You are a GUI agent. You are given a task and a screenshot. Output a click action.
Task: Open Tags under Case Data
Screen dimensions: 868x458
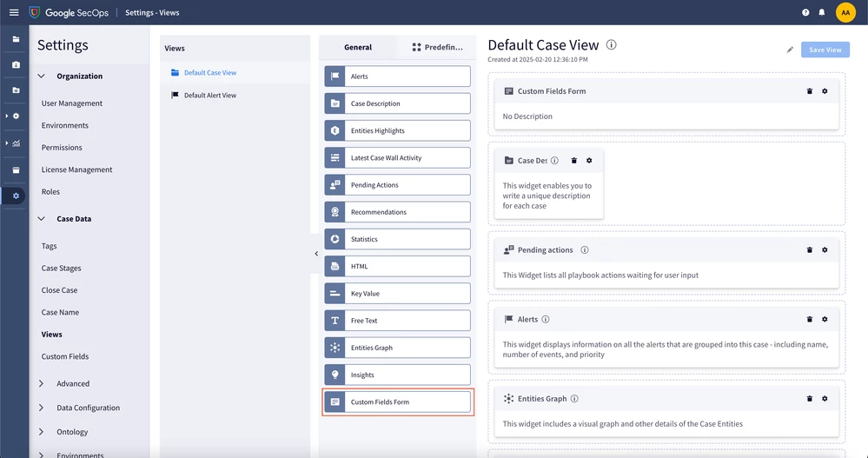click(50, 246)
